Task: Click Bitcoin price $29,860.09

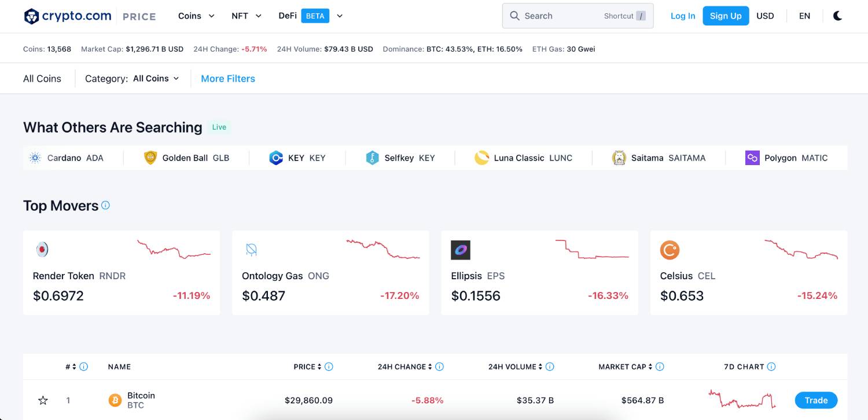Action: coord(308,400)
